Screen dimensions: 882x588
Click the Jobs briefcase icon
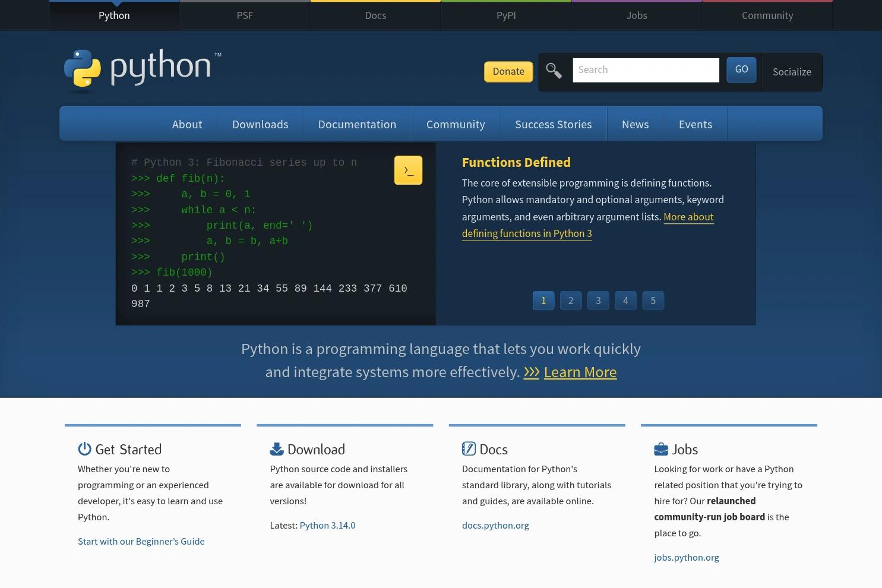coord(661,448)
